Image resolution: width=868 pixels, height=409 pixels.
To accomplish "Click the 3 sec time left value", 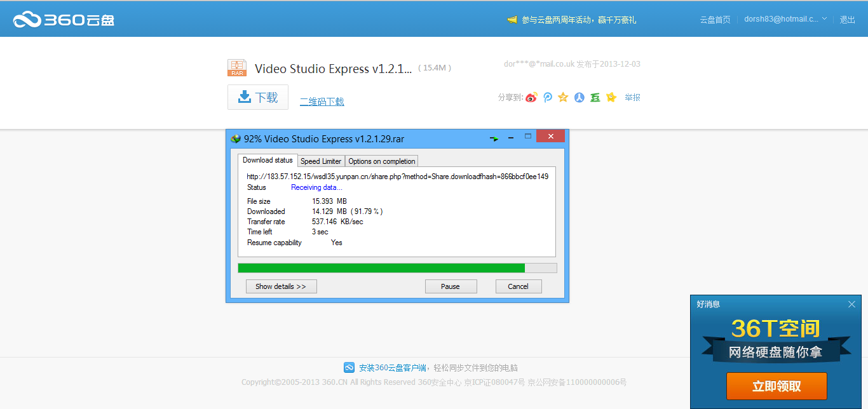I will (320, 232).
